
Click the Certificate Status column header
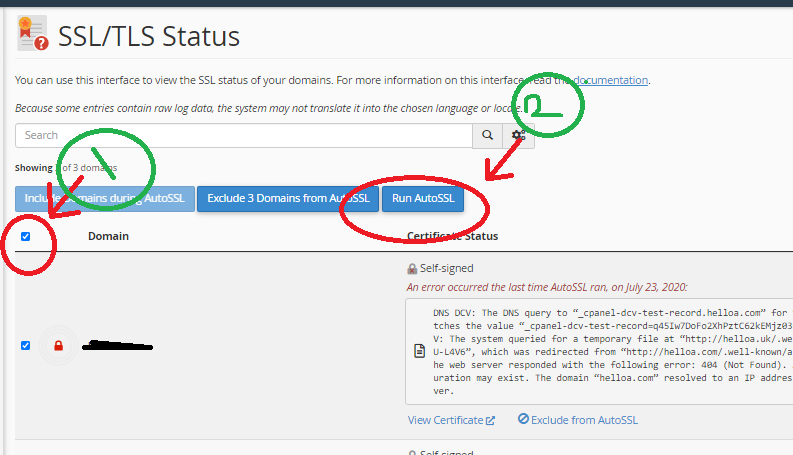452,237
